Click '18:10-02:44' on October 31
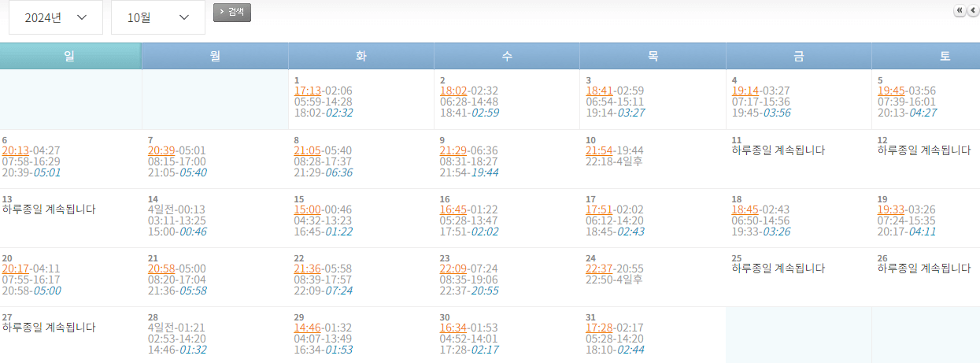Screen dimensions: 980x363 tap(615, 350)
